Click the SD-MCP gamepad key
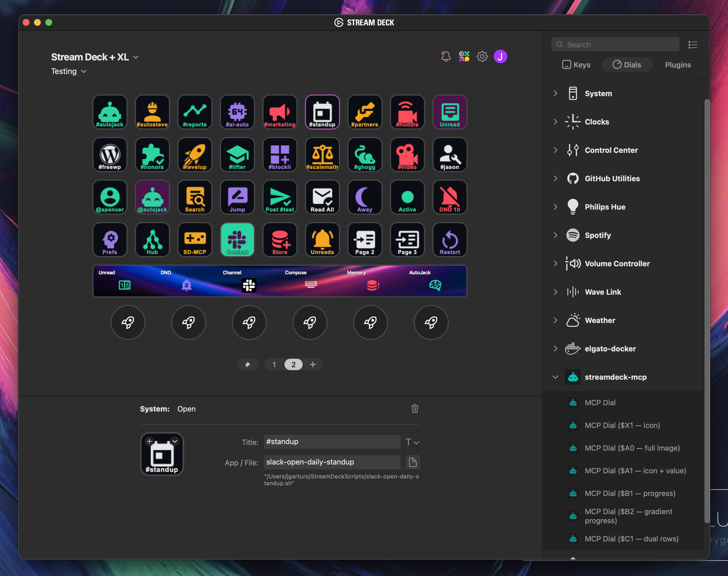The height and width of the screenshot is (576, 728). (195, 239)
